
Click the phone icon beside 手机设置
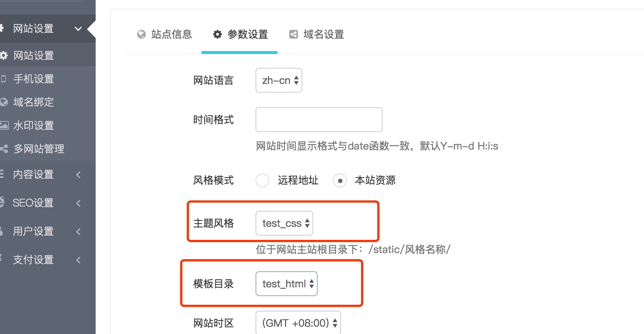pos(4,79)
